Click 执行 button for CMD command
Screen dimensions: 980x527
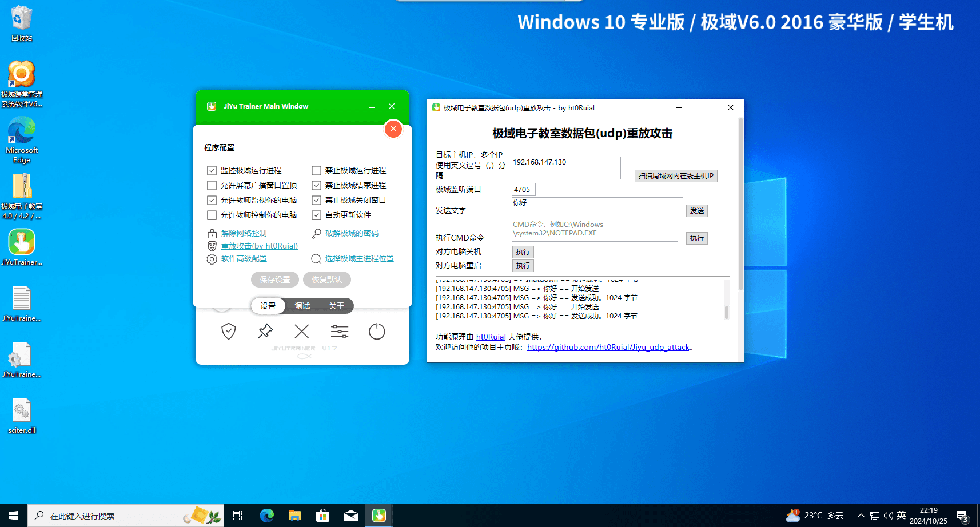point(697,238)
